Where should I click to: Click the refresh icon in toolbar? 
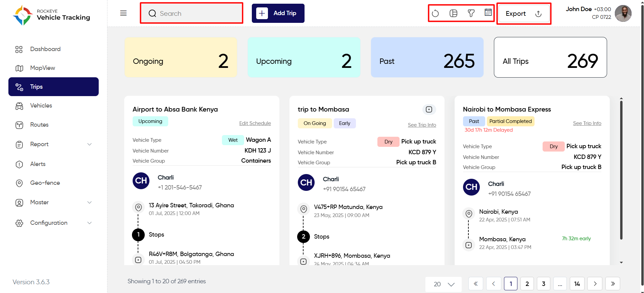click(x=435, y=13)
